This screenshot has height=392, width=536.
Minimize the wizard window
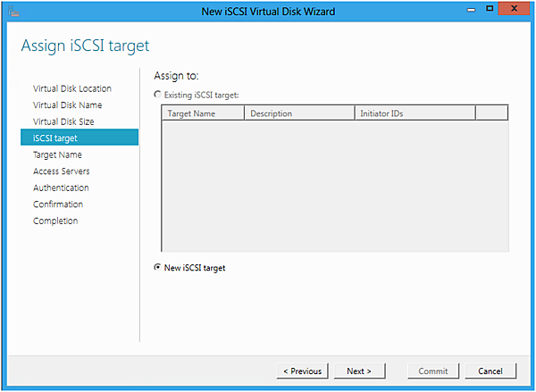tap(471, 11)
